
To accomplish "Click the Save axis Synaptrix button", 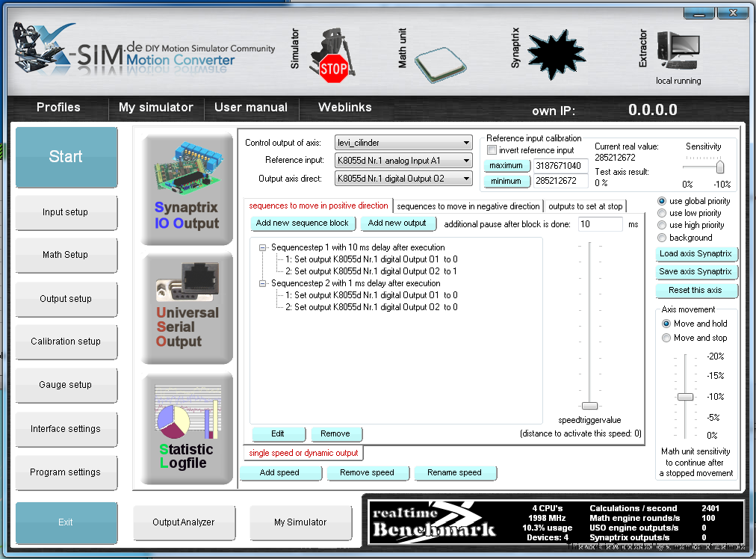I will point(695,272).
